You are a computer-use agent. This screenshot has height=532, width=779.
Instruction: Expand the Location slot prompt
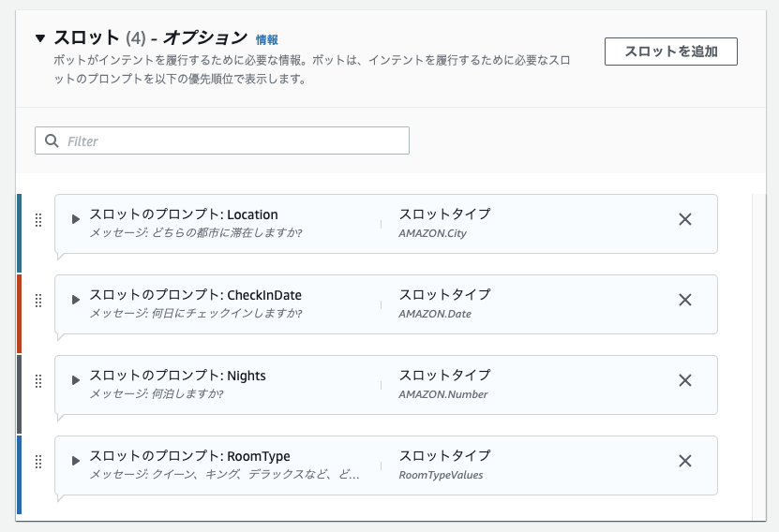[76, 219]
